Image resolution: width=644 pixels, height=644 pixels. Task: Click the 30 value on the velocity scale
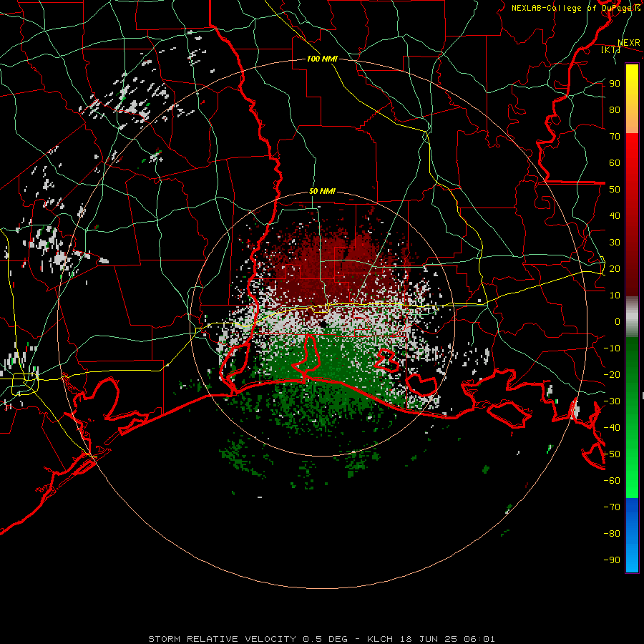tap(615, 243)
